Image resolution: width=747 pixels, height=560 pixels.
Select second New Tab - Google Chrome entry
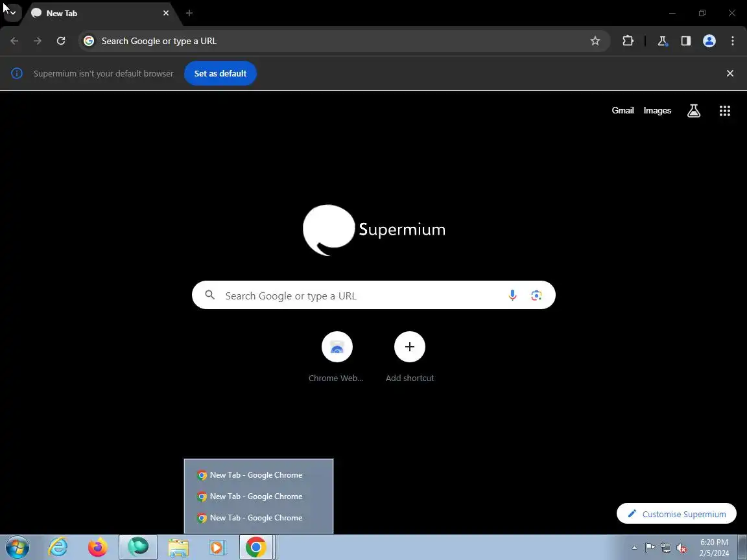pyautogui.click(x=259, y=496)
